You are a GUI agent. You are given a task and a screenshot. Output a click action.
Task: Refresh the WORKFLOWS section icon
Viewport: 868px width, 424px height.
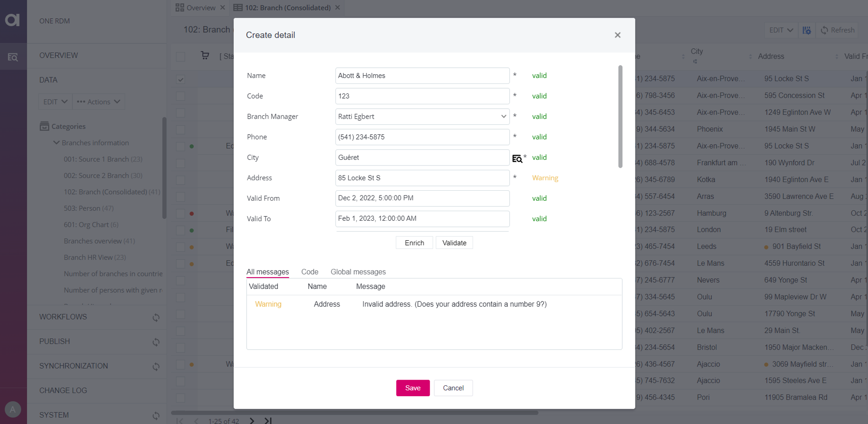156,318
